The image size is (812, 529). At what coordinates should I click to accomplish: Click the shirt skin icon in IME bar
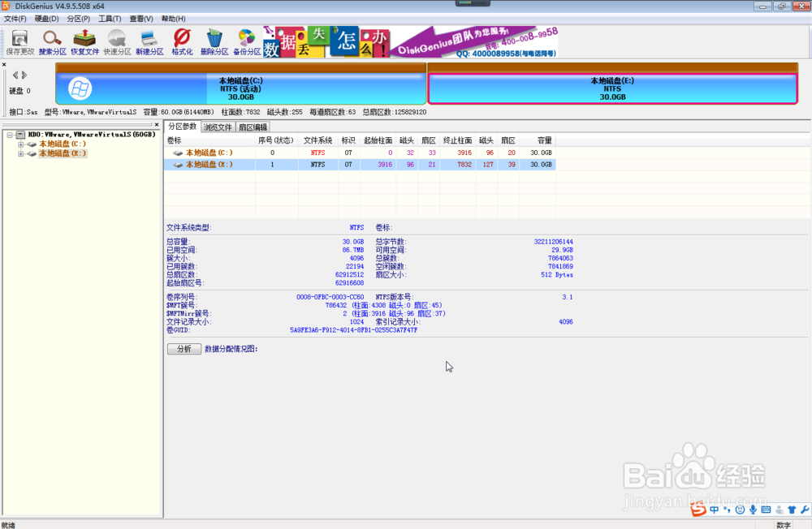[791, 510]
